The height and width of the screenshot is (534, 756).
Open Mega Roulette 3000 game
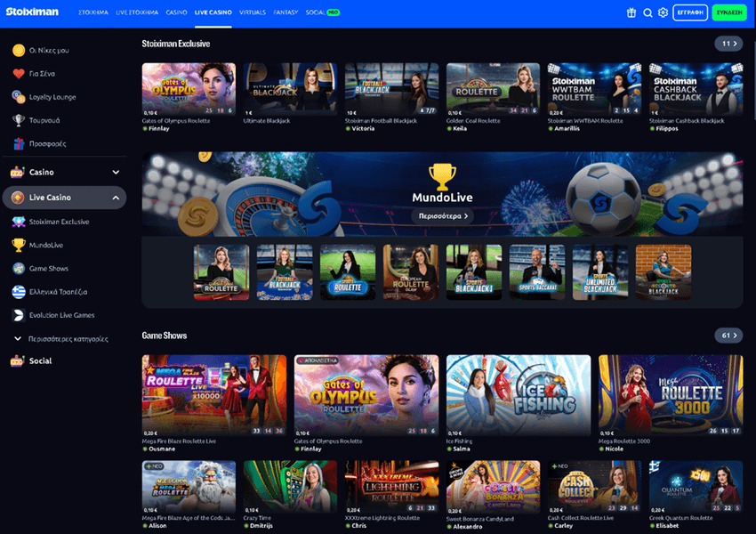click(671, 395)
